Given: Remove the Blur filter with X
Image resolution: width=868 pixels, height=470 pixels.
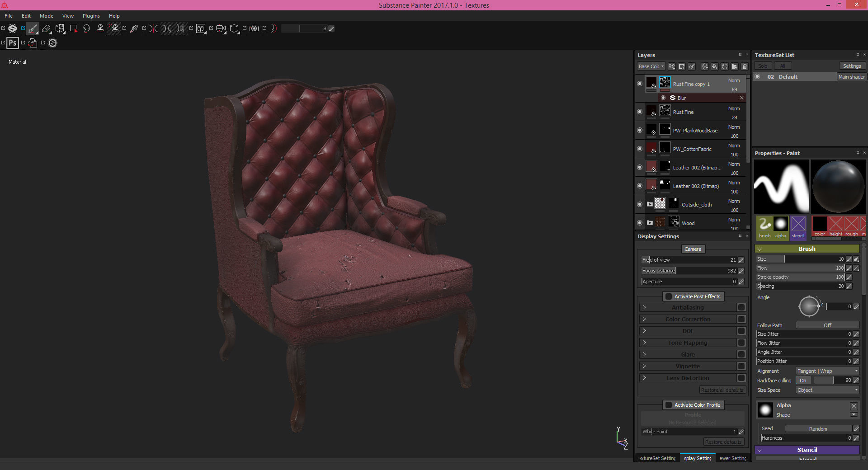Looking at the screenshot, I should tap(742, 98).
